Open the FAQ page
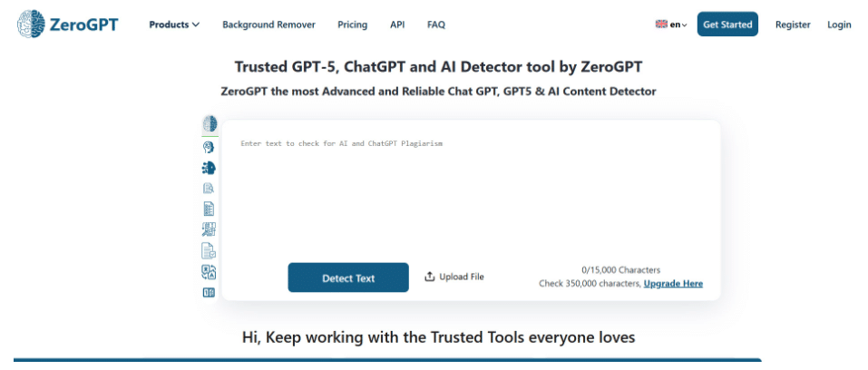The image size is (868, 370). [x=436, y=24]
